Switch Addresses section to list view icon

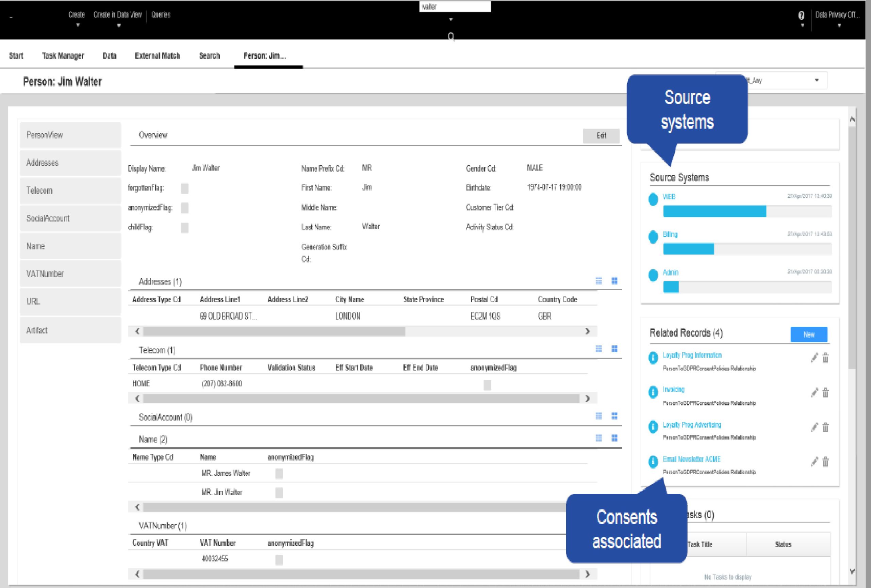tap(598, 281)
